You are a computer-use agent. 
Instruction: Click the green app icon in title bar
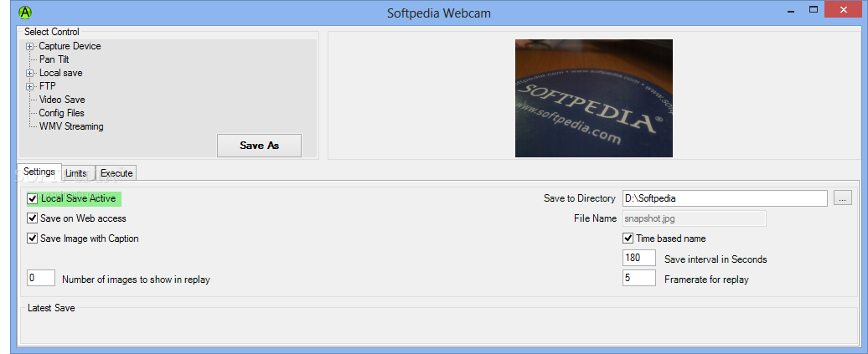coord(25,13)
